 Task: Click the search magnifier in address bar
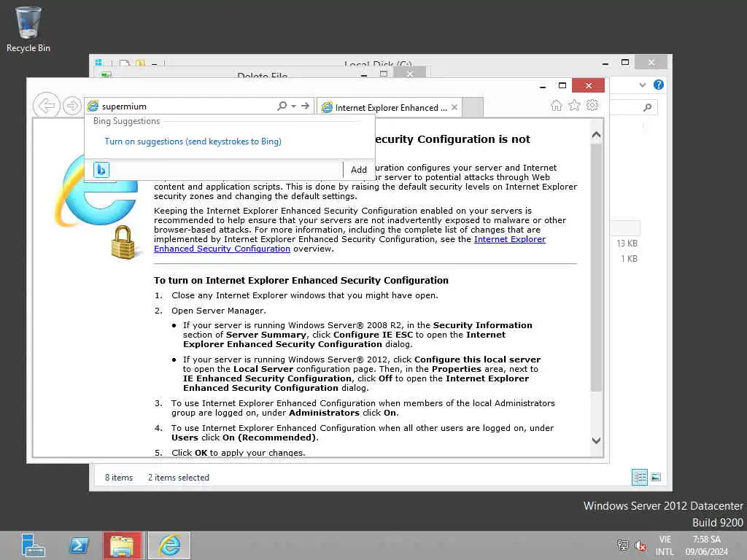click(x=282, y=106)
